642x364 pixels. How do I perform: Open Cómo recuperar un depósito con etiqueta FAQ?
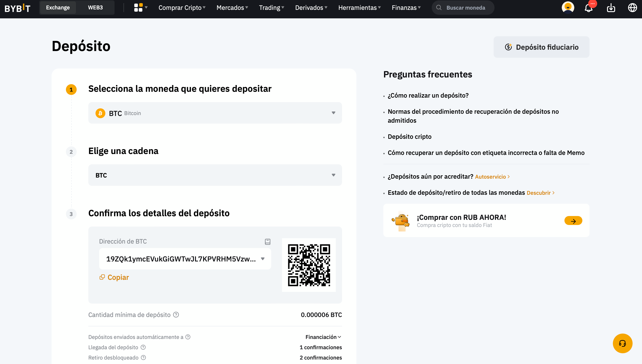[x=486, y=152]
